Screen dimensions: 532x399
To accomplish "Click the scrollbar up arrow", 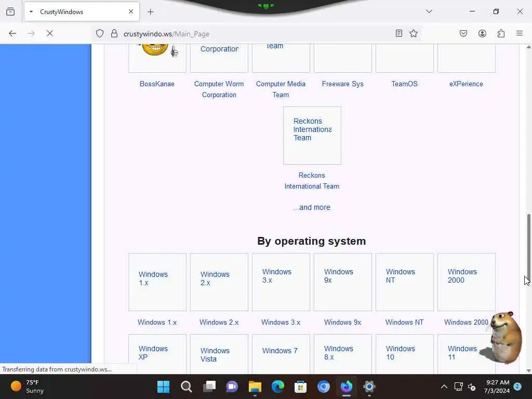I will [528, 47].
